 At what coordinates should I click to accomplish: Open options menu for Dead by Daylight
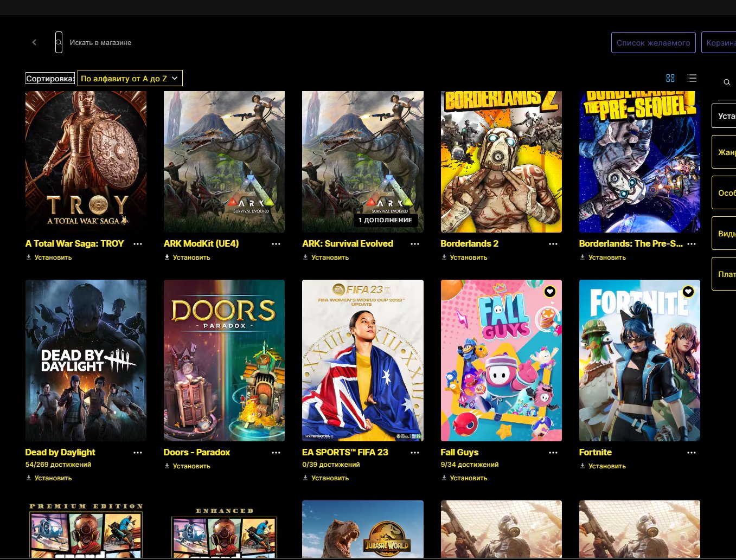click(x=138, y=453)
